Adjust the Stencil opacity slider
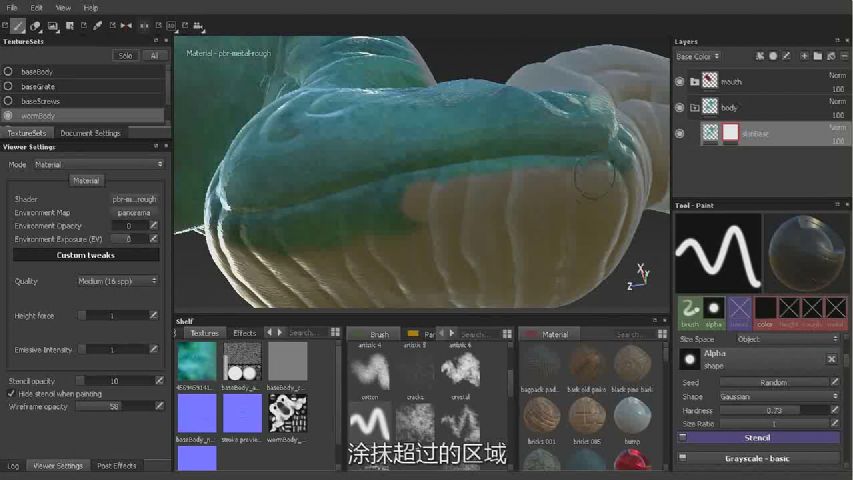Screen dimensions: 853x480 click(115, 380)
